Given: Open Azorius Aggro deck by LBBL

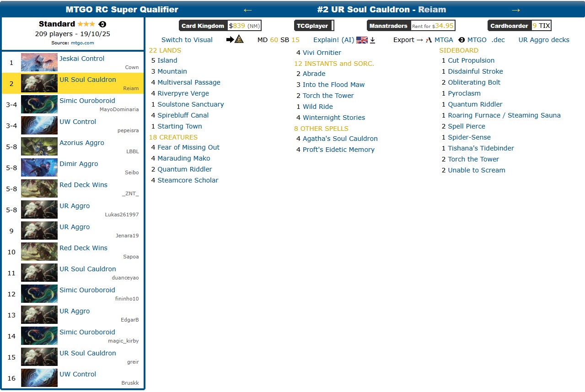Looking at the screenshot, I should pyautogui.click(x=82, y=143).
